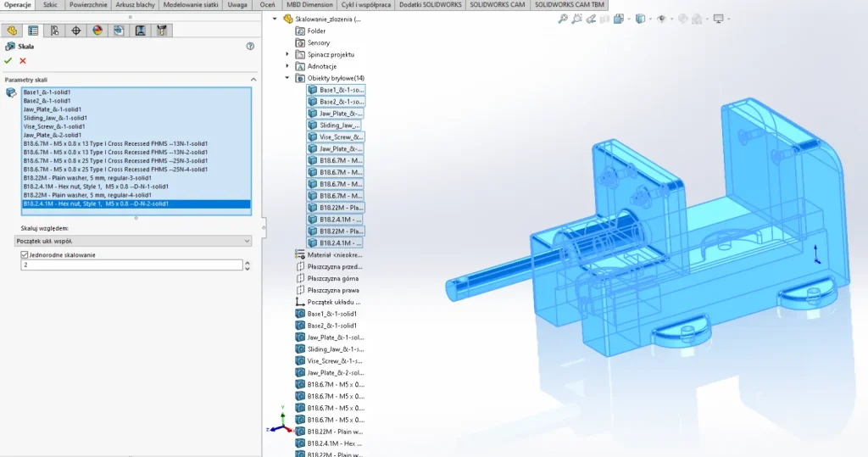Collapse the Parametry skali section
Viewport: 868px width, 457px height.
click(x=253, y=80)
